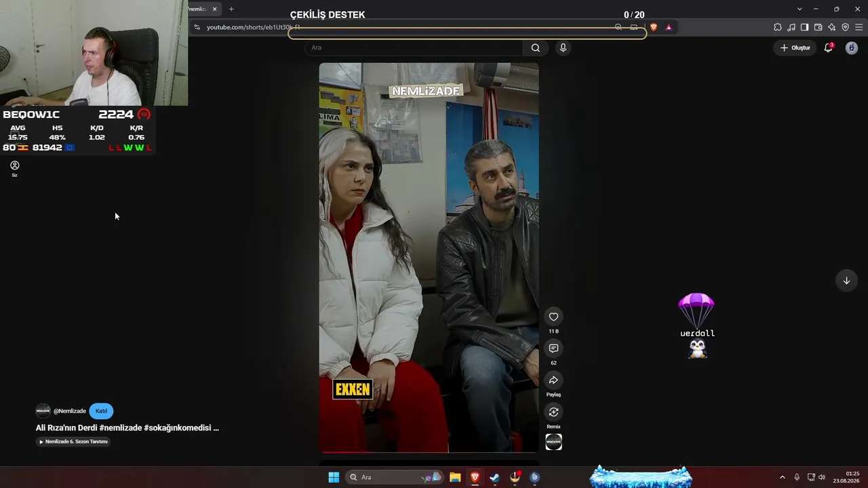Open the sound source thumbnail below Remix
868x488 pixels.
click(553, 442)
